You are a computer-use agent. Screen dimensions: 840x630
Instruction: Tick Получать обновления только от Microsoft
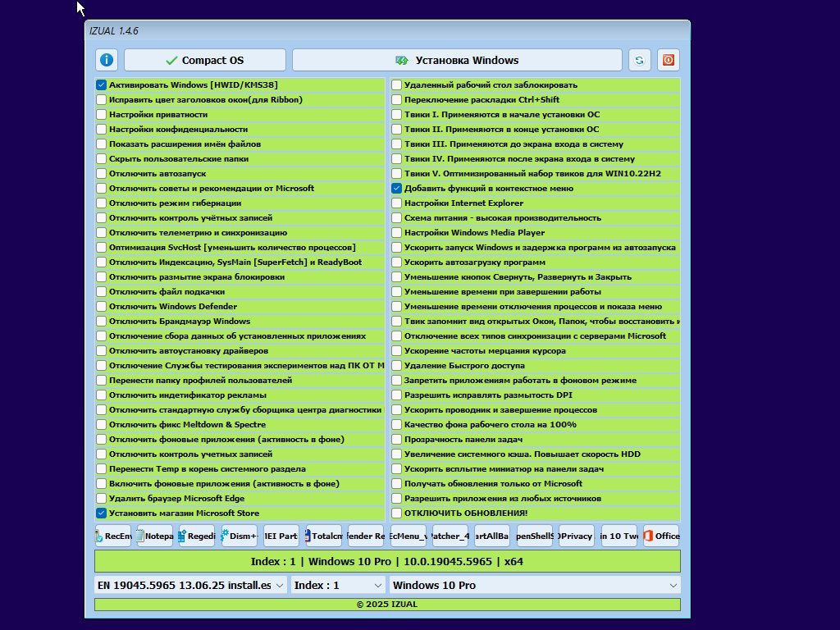click(x=396, y=484)
